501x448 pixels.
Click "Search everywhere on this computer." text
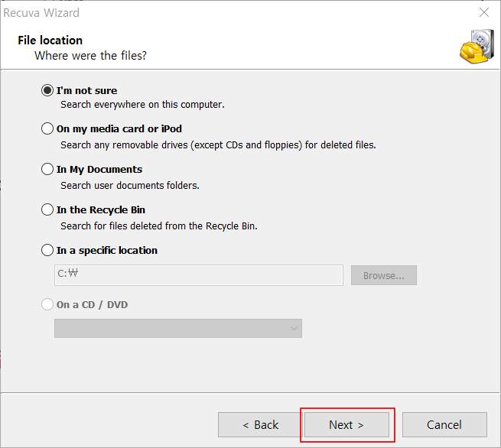pyautogui.click(x=142, y=105)
